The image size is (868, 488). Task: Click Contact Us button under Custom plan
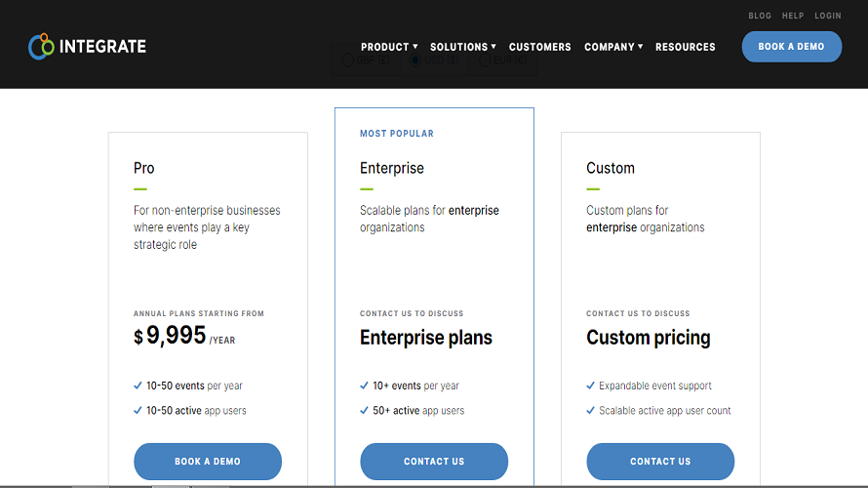pos(660,462)
